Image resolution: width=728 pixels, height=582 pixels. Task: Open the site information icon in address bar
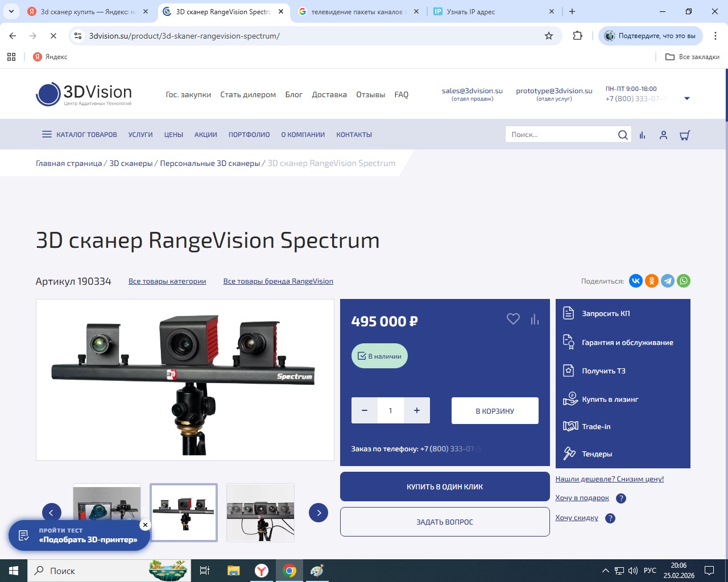click(78, 36)
